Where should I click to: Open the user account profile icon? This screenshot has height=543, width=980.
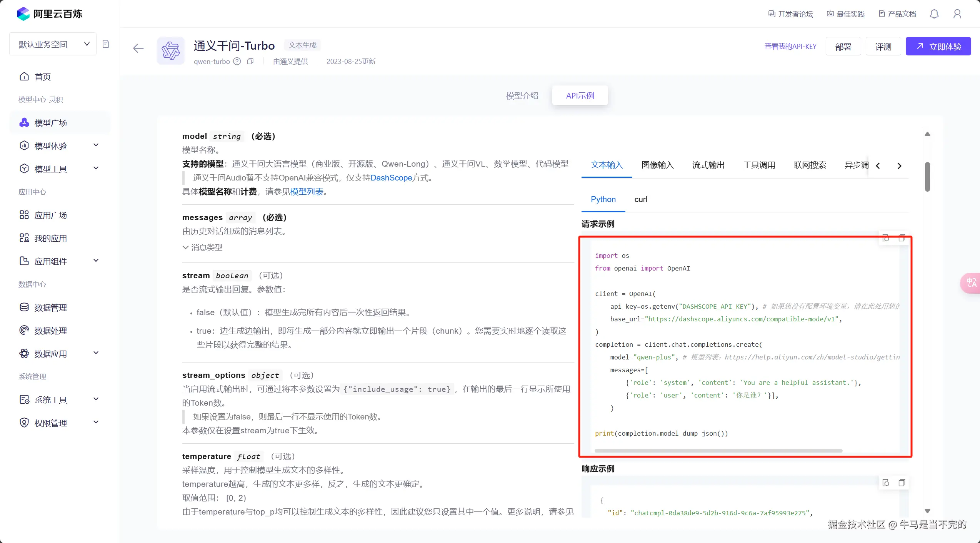(x=957, y=14)
